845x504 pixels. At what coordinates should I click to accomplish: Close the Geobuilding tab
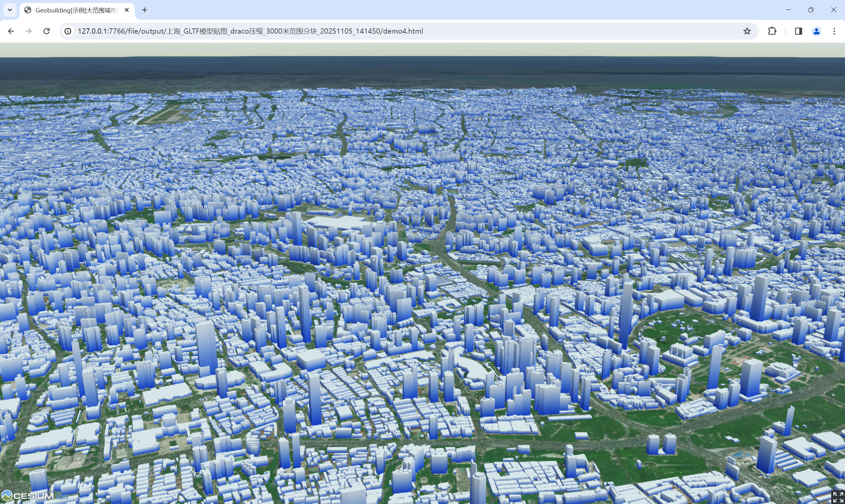pyautogui.click(x=127, y=10)
